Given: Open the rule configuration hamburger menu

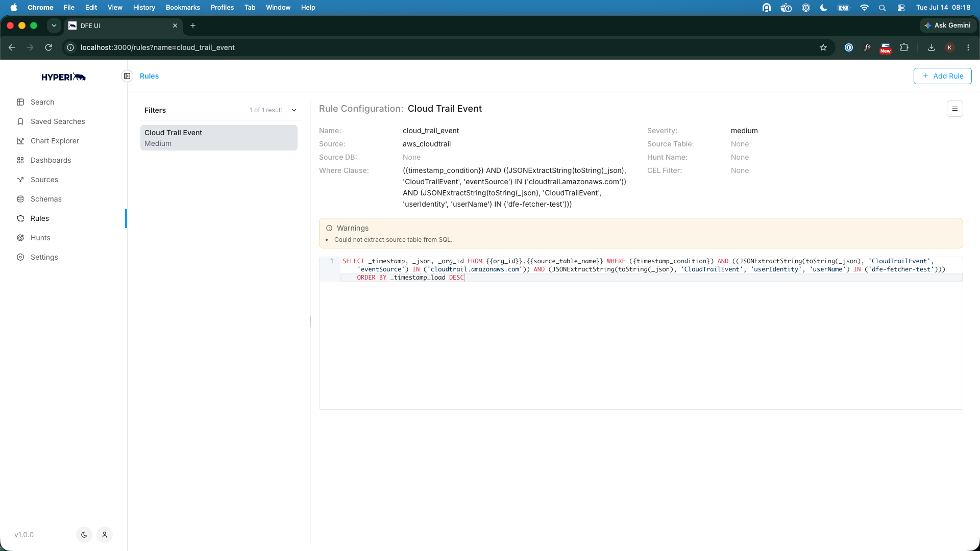Looking at the screenshot, I should point(954,109).
